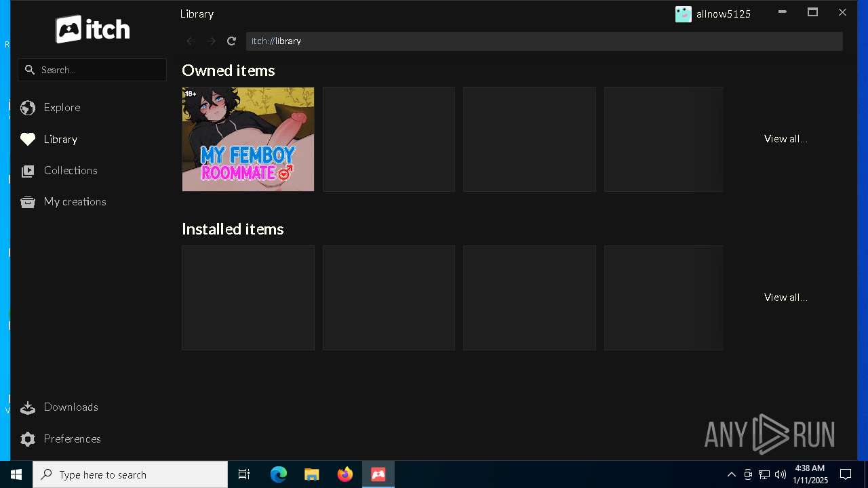Open File Explorer from the taskbar

[x=312, y=474]
